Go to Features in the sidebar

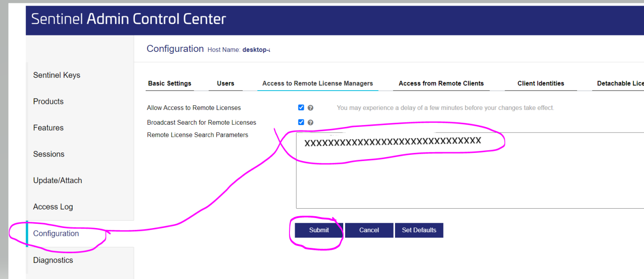pos(48,128)
